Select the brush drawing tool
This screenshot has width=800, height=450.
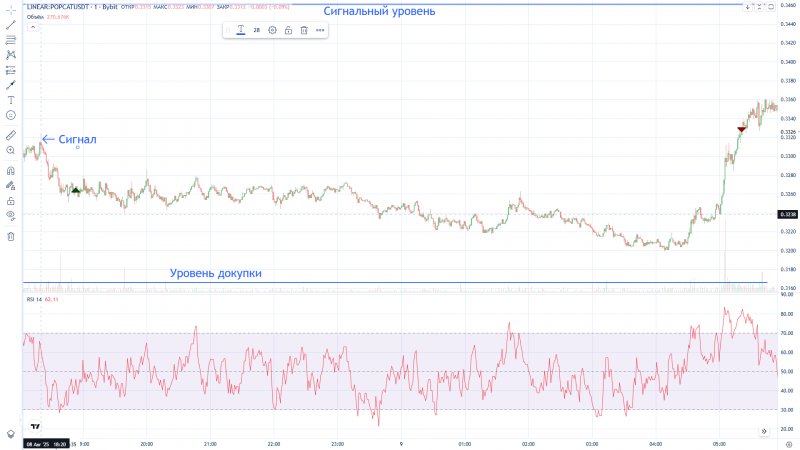click(x=11, y=85)
